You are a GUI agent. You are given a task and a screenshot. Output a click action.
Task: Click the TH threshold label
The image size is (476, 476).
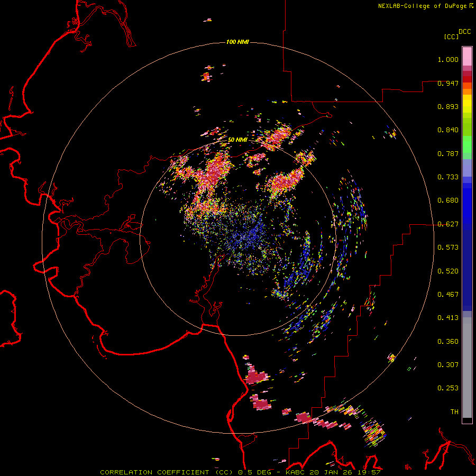tap(454, 412)
